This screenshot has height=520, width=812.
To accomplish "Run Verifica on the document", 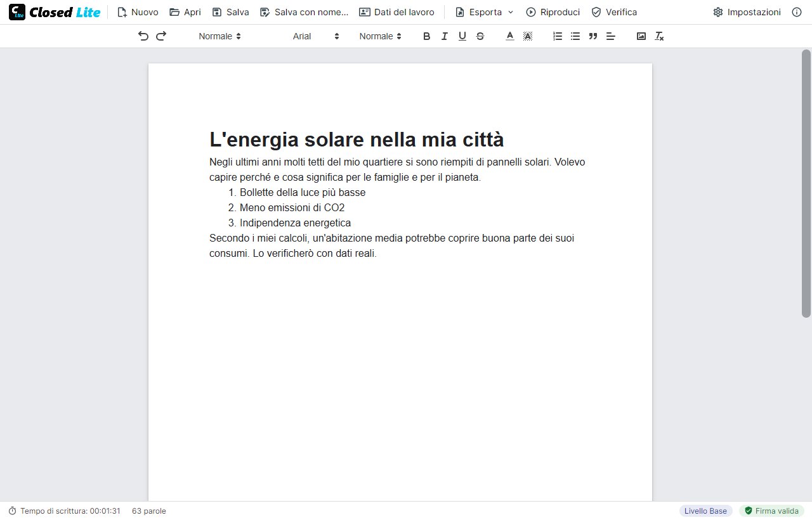I will coord(613,12).
